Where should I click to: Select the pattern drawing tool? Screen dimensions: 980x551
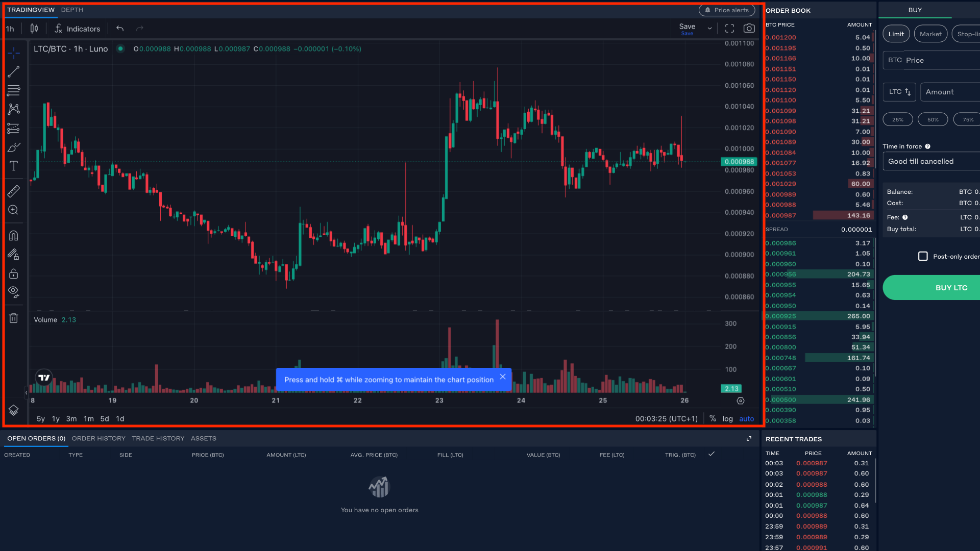[14, 109]
